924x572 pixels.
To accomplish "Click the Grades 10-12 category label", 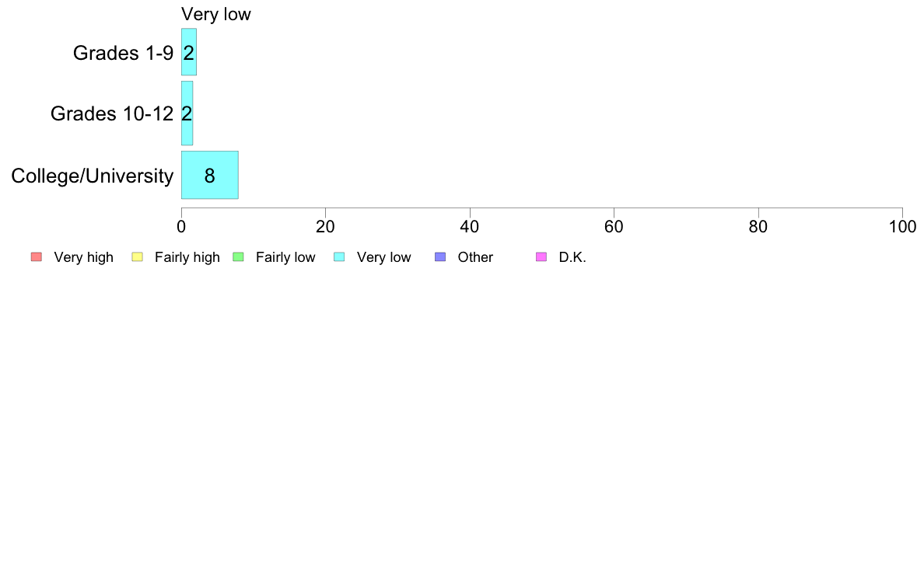I will (x=112, y=113).
